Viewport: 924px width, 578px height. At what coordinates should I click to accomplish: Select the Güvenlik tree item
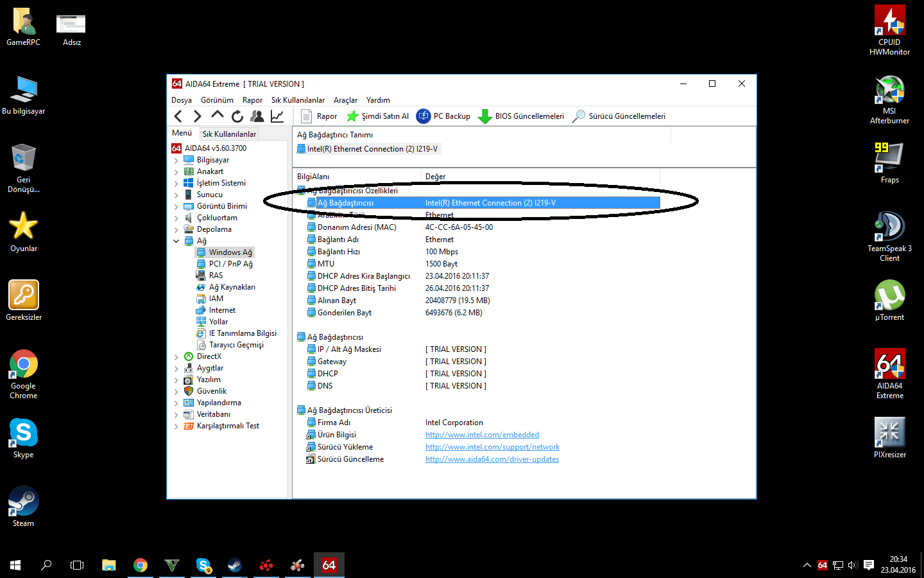[211, 391]
